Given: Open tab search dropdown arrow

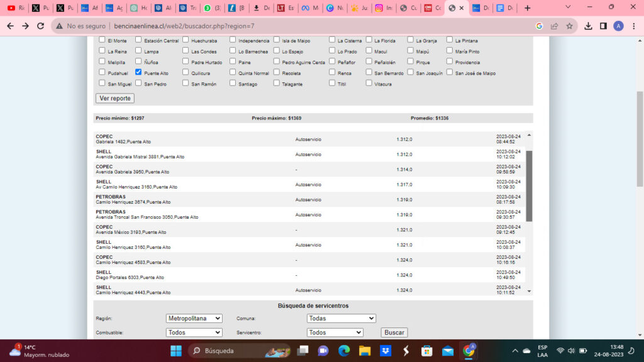Looking at the screenshot, I should pos(568,8).
